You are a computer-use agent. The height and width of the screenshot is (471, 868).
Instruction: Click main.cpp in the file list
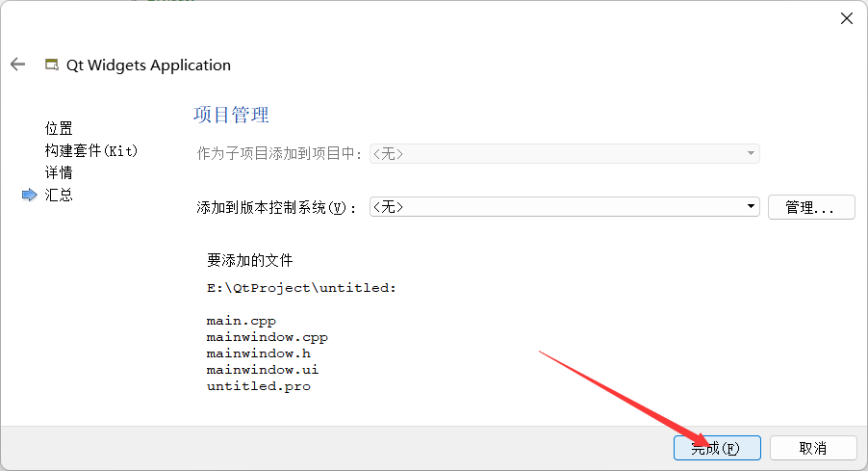coord(241,321)
